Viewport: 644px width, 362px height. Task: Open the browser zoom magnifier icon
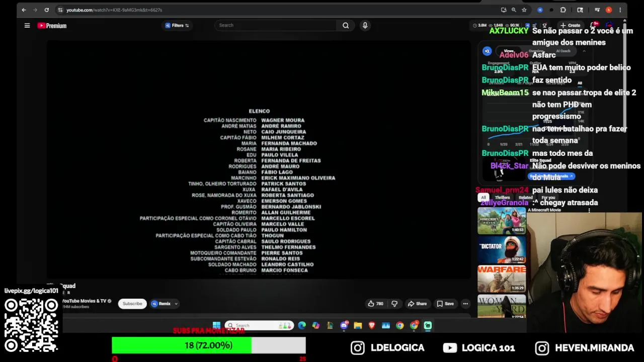pos(514,10)
